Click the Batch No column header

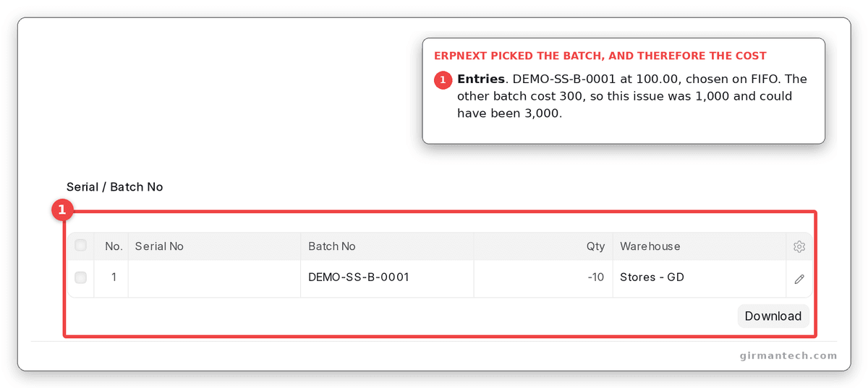[387, 246]
